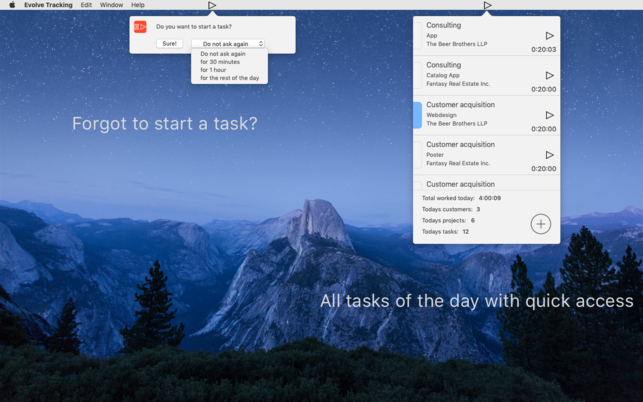The width and height of the screenshot is (643, 402).
Task: Choose 'for the rest of the day'
Action: (x=230, y=78)
